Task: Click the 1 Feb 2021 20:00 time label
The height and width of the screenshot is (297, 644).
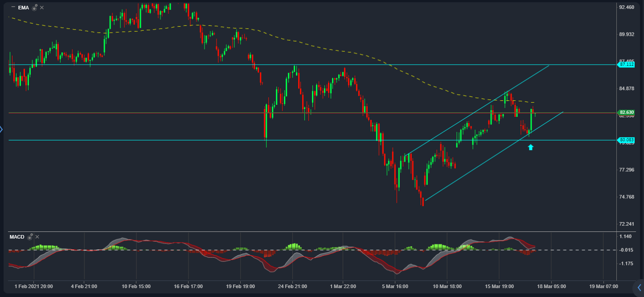Action: (34, 286)
